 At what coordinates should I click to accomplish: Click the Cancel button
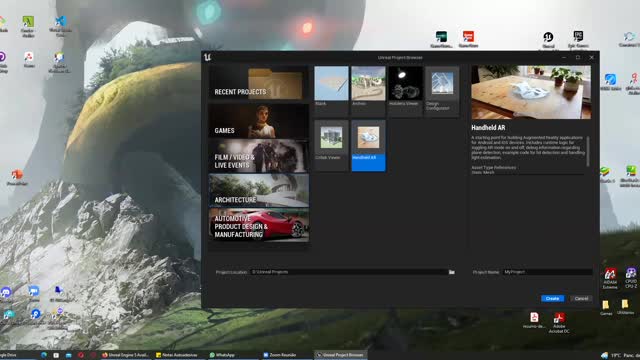tap(581, 298)
